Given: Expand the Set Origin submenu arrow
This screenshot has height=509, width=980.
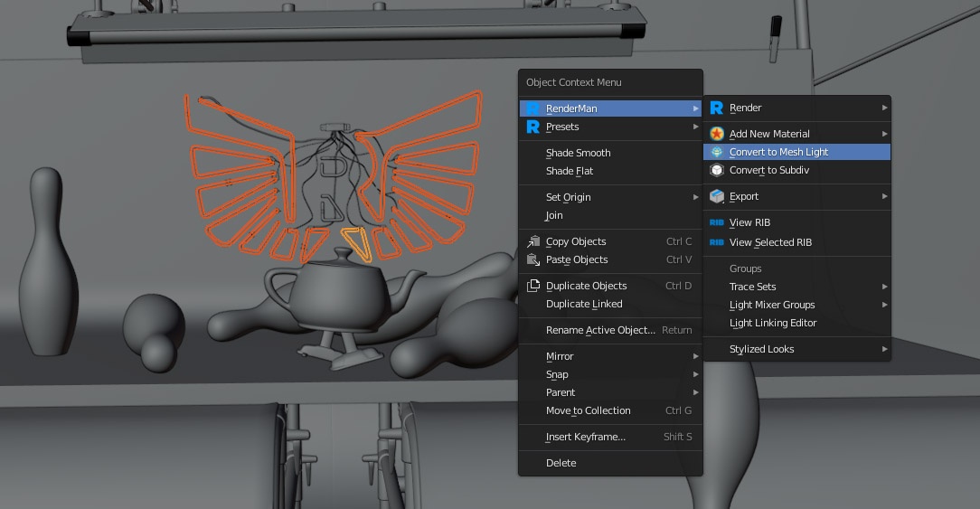Looking at the screenshot, I should click(x=695, y=198).
